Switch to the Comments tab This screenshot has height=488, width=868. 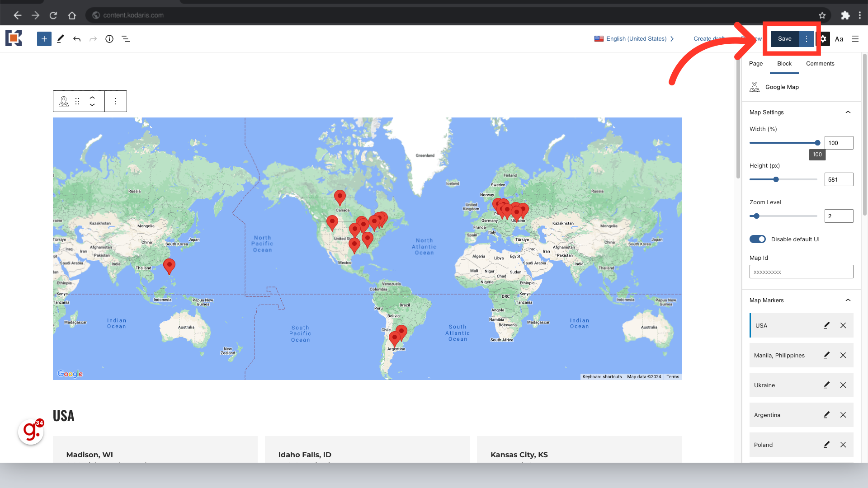click(x=820, y=64)
